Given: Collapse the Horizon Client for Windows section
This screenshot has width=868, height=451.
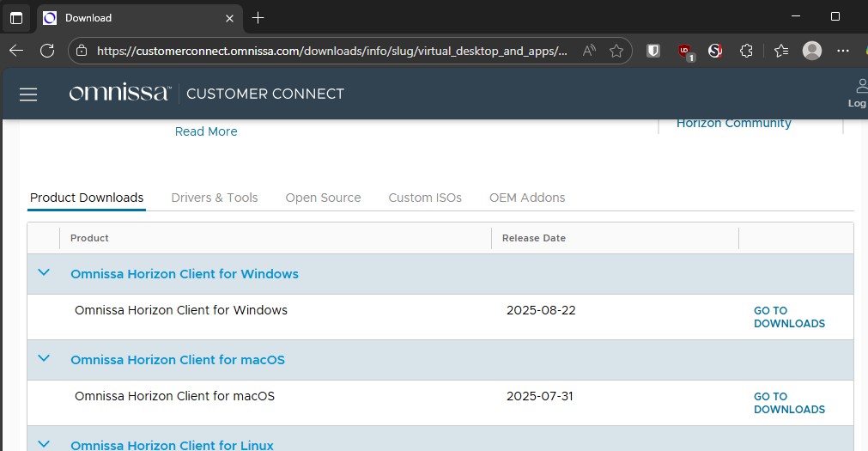Looking at the screenshot, I should pyautogui.click(x=44, y=273).
